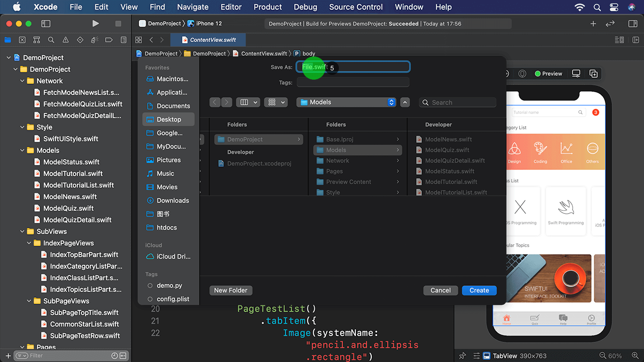This screenshot has height=362, width=644.
Task: Open the find navigator magnifier
Action: [x=51, y=40]
